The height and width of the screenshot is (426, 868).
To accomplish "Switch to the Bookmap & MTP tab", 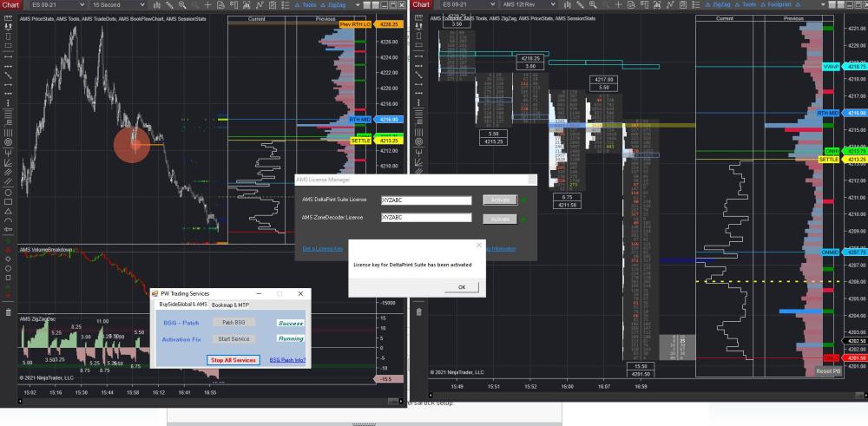I will pos(235,305).
